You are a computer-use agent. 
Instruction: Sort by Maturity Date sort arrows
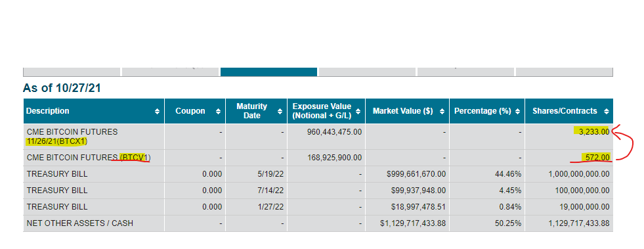tap(280, 111)
